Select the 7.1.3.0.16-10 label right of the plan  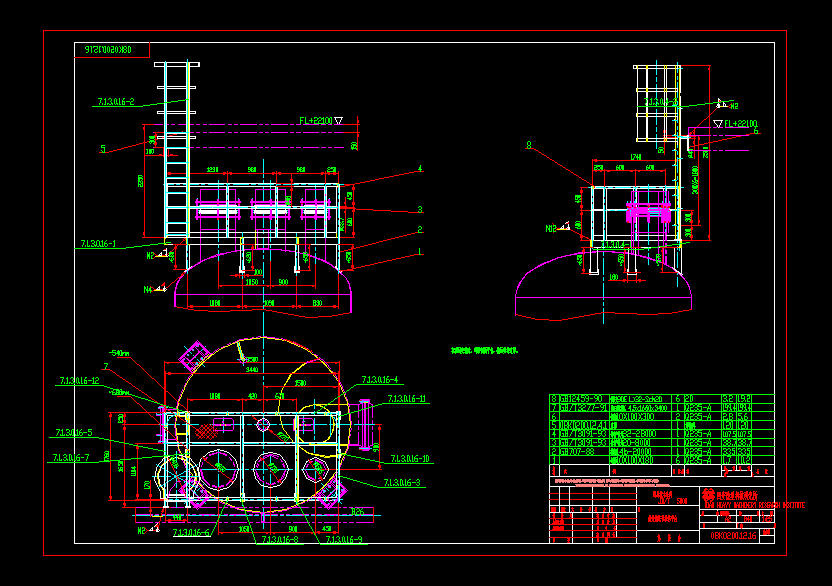pyautogui.click(x=410, y=459)
